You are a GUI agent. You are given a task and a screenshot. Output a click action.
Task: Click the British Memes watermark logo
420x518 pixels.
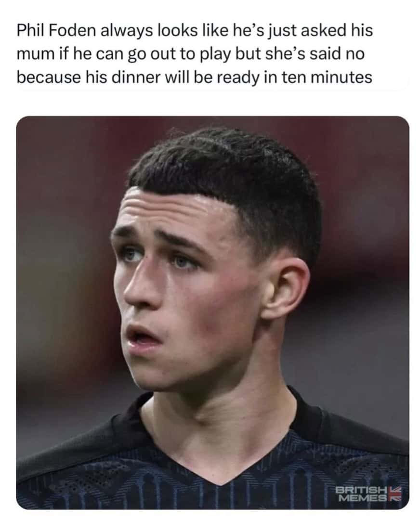click(x=368, y=493)
